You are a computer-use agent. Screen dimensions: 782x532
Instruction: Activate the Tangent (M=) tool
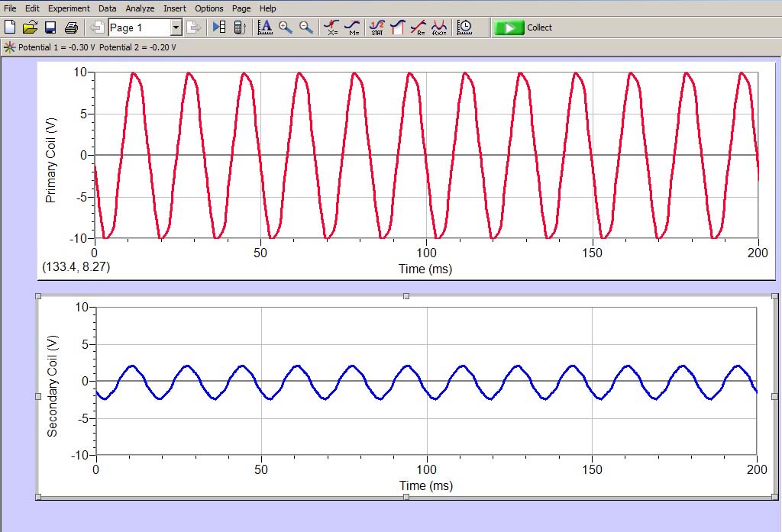click(352, 27)
